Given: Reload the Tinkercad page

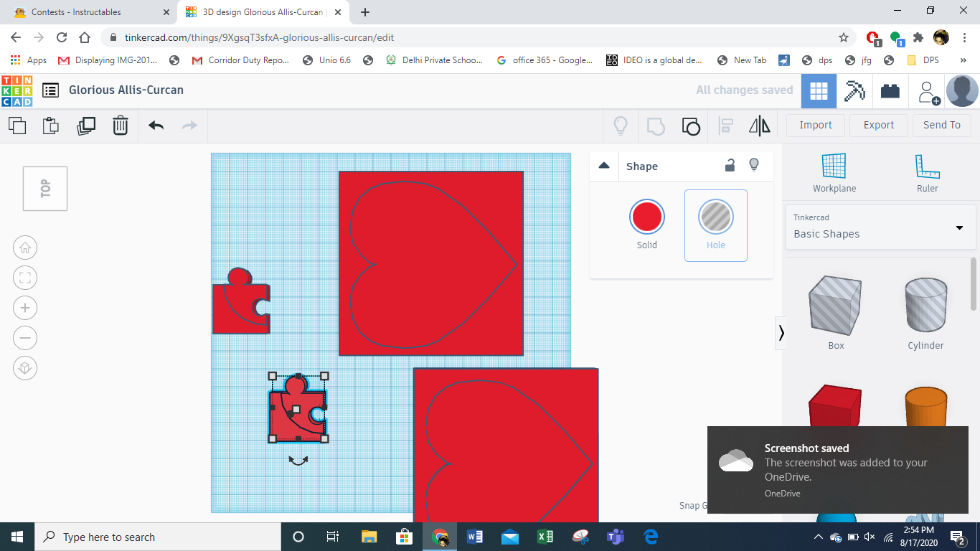Looking at the screenshot, I should click(62, 37).
